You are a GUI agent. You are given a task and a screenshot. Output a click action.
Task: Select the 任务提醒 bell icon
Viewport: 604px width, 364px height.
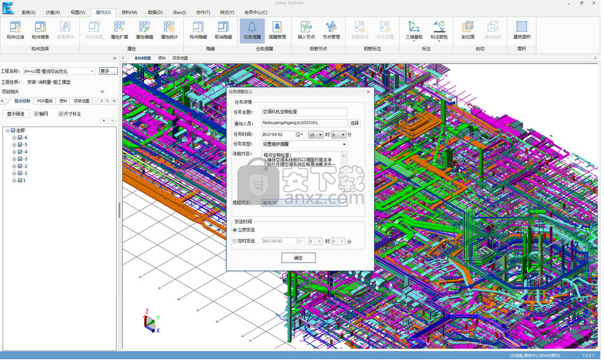pos(252,30)
